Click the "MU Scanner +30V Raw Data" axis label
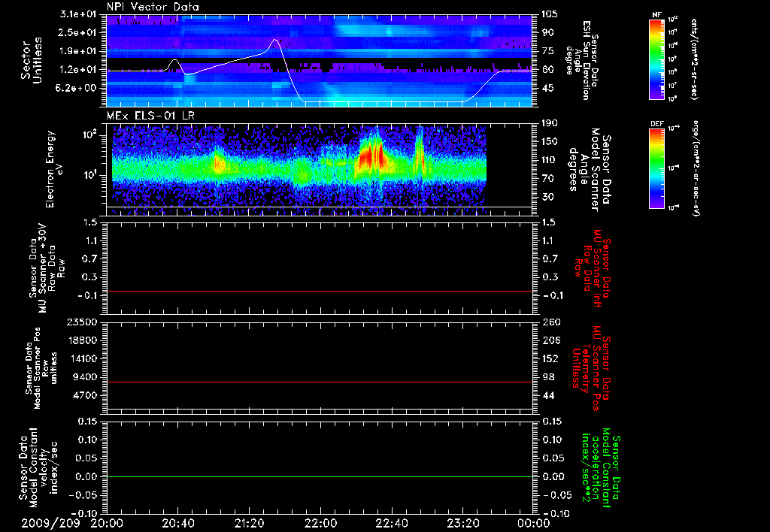Image resolution: width=770 pixels, height=532 pixels. click(x=47, y=268)
